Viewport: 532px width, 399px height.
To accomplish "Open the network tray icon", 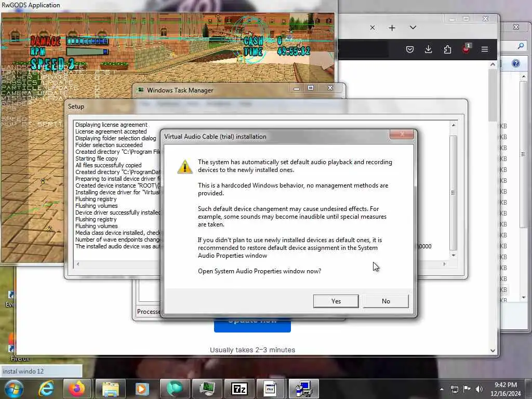I will click(454, 389).
